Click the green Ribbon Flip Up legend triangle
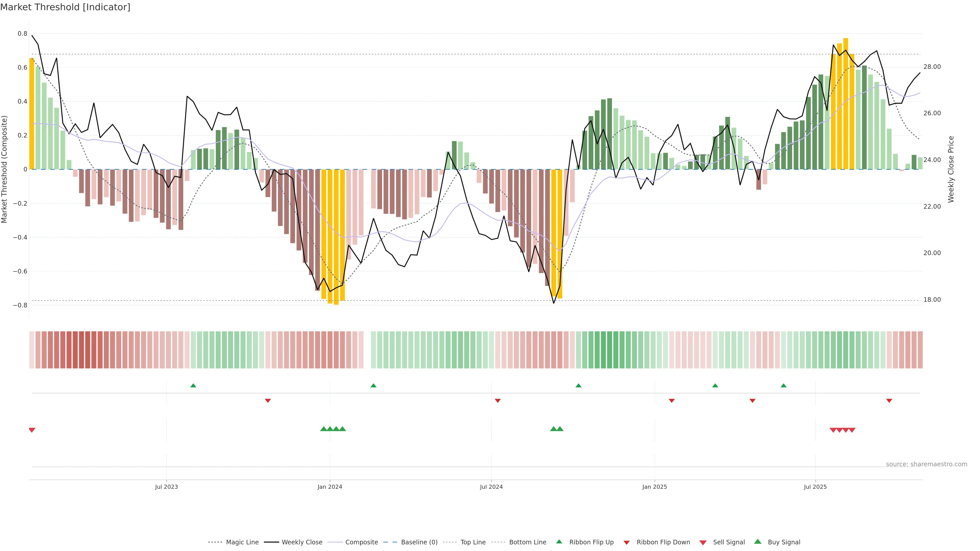Viewport: 980px width, 551px height. click(x=559, y=542)
